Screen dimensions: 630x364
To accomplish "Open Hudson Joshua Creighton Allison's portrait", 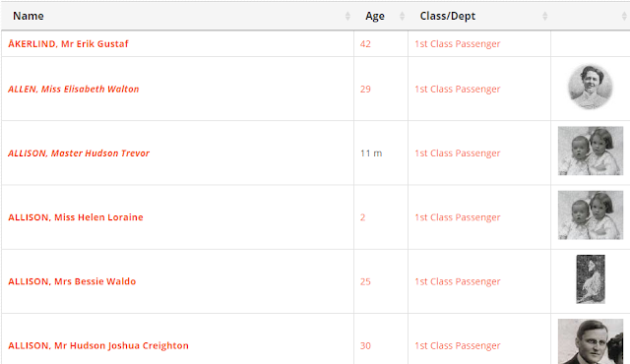I will 591,341.
